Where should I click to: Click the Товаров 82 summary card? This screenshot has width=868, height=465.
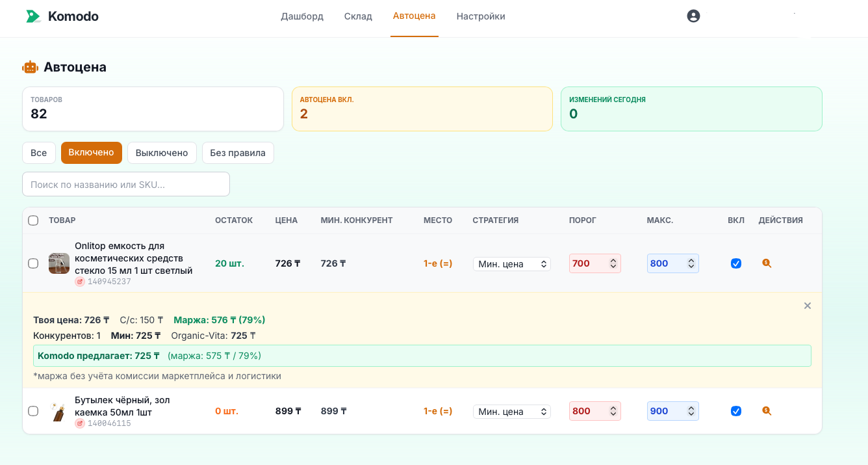(153, 109)
